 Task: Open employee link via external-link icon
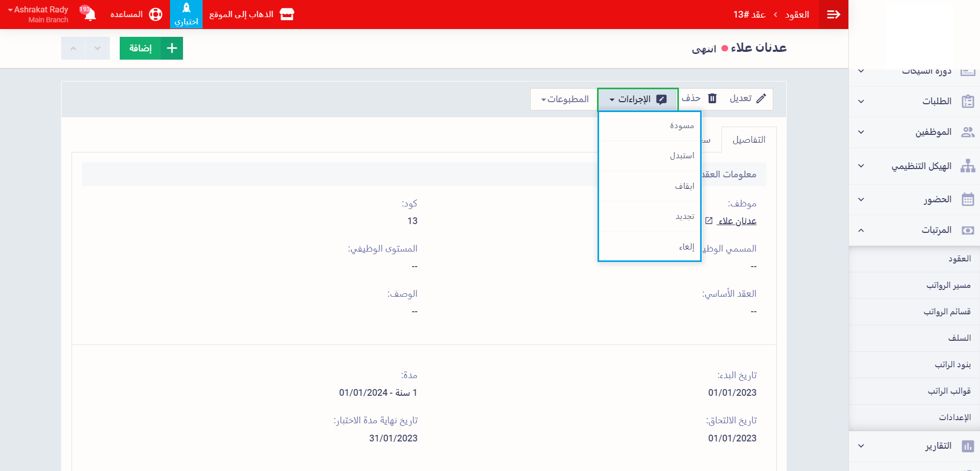(x=709, y=221)
